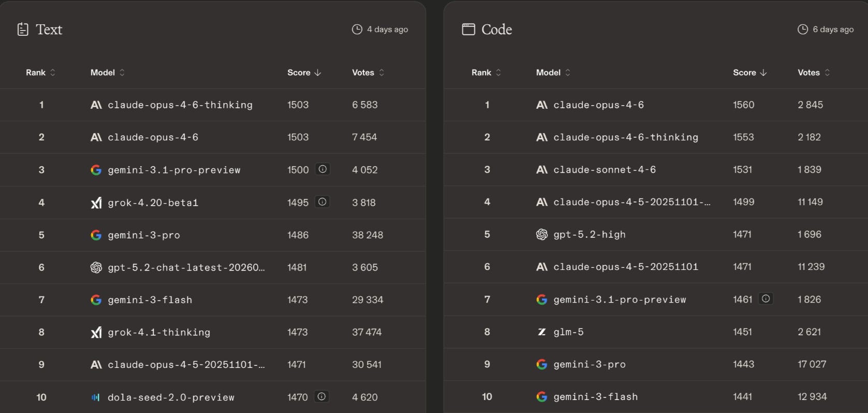Image resolution: width=868 pixels, height=413 pixels.
Task: Open grok-4.20-beta1 model entry
Action: (153, 203)
